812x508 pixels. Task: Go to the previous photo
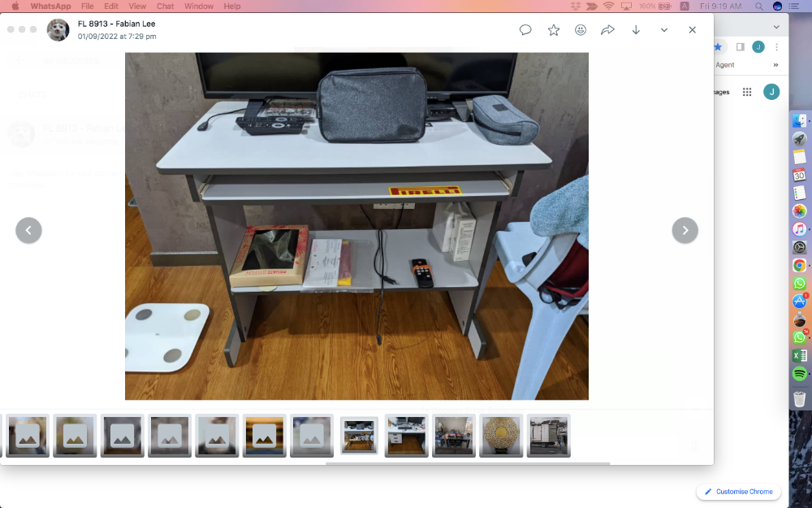click(x=28, y=230)
